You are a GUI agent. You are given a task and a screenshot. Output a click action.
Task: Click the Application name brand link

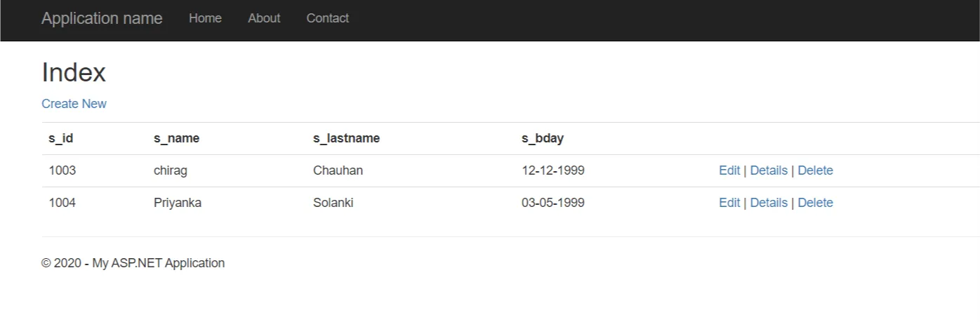(x=102, y=18)
